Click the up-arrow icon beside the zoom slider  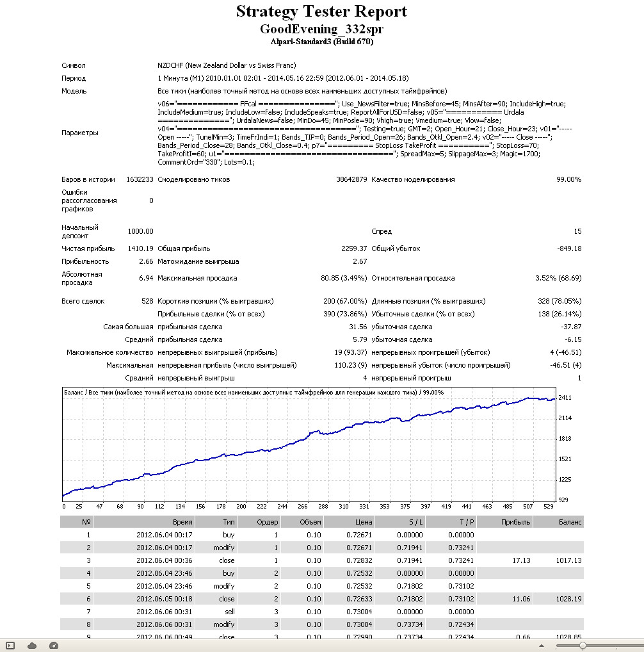[542, 646]
